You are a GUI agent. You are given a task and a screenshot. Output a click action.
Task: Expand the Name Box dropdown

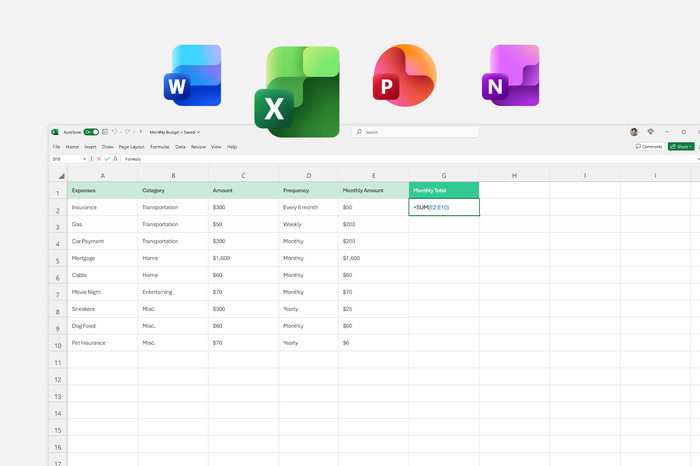click(x=84, y=159)
